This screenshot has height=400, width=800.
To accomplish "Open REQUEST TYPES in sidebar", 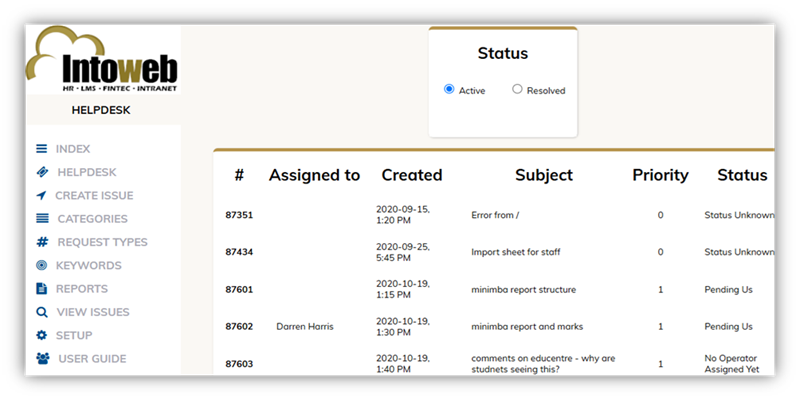I will [x=103, y=242].
